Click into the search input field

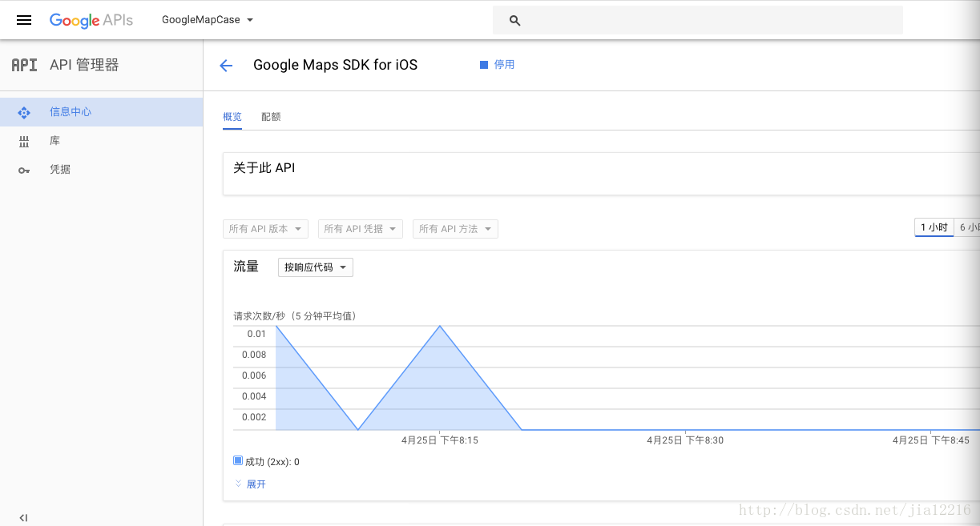pyautogui.click(x=697, y=20)
